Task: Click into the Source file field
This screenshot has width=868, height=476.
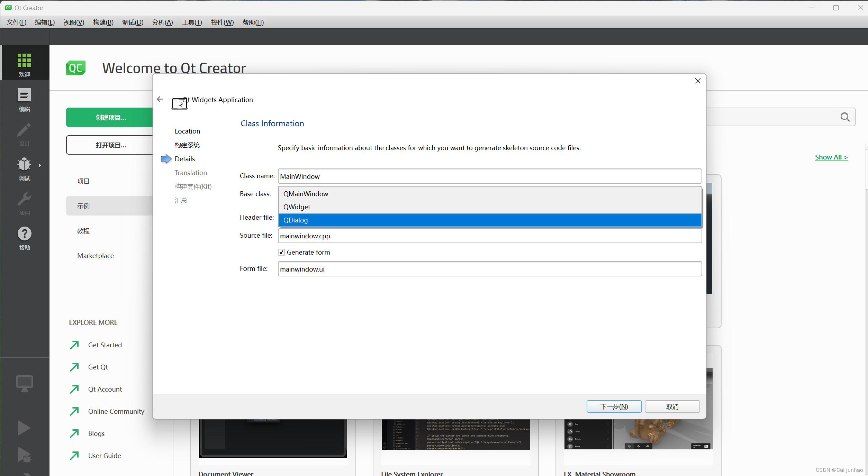Action: [490, 236]
